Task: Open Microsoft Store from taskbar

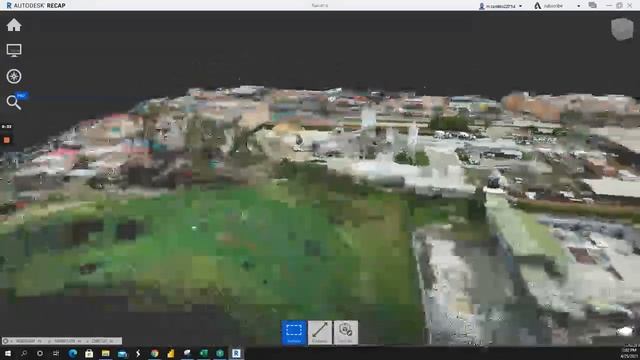Action: click(89, 353)
